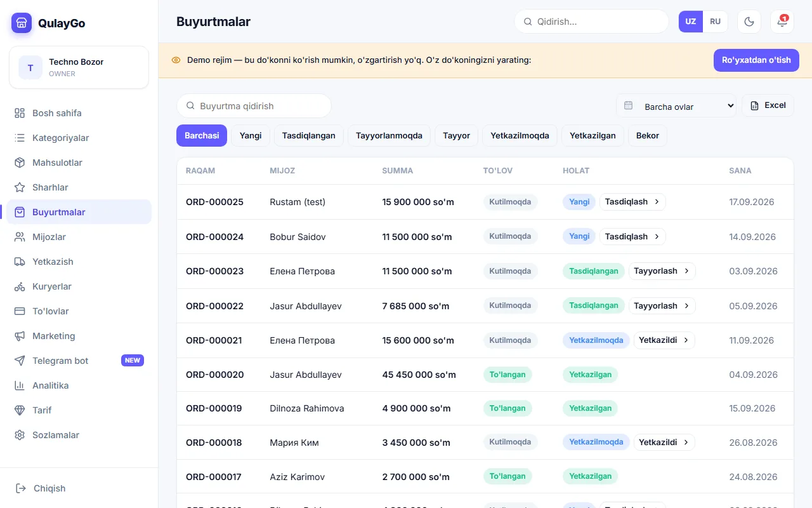Click the QulayGo store logo icon
The image size is (812, 508).
22,23
